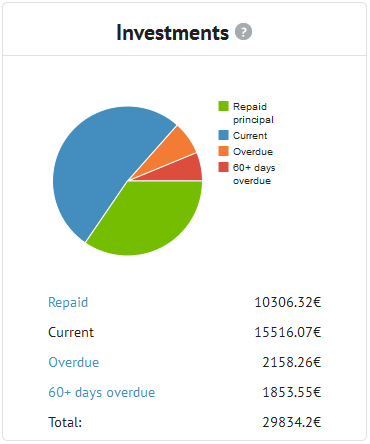
Task: Toggle the Repaid principal legend label
Action: (253, 113)
